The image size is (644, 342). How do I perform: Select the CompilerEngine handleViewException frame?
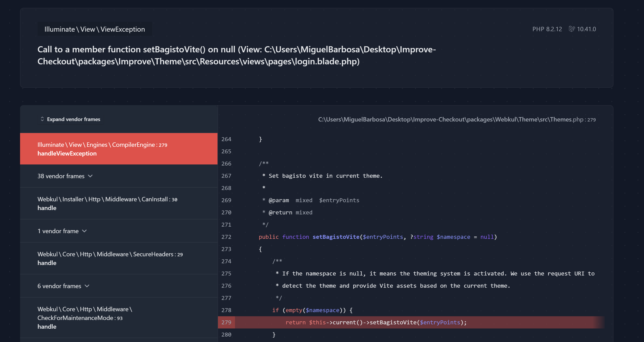tap(119, 149)
